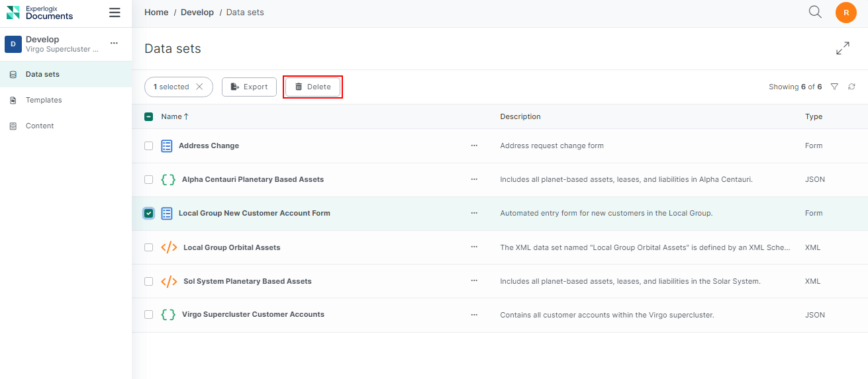
Task: Open row menu for Alpha Centauri Planetary Assets
Action: pyautogui.click(x=474, y=179)
